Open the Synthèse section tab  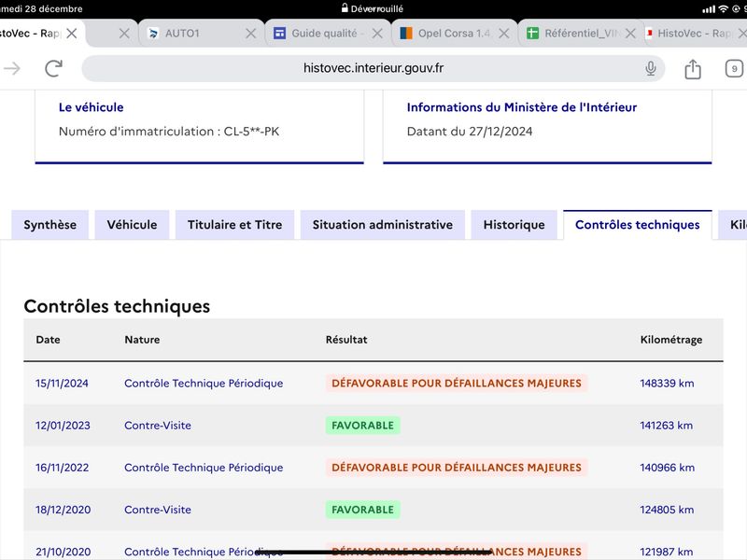click(x=50, y=225)
